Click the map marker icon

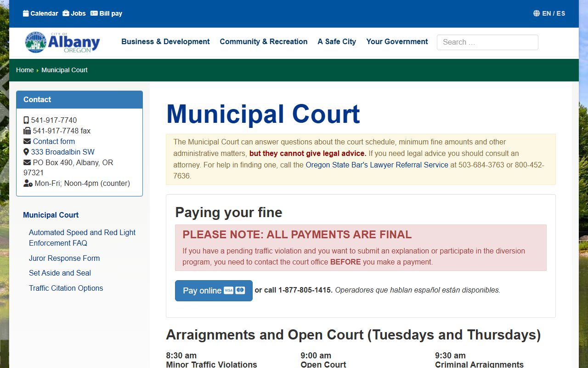[x=26, y=152]
